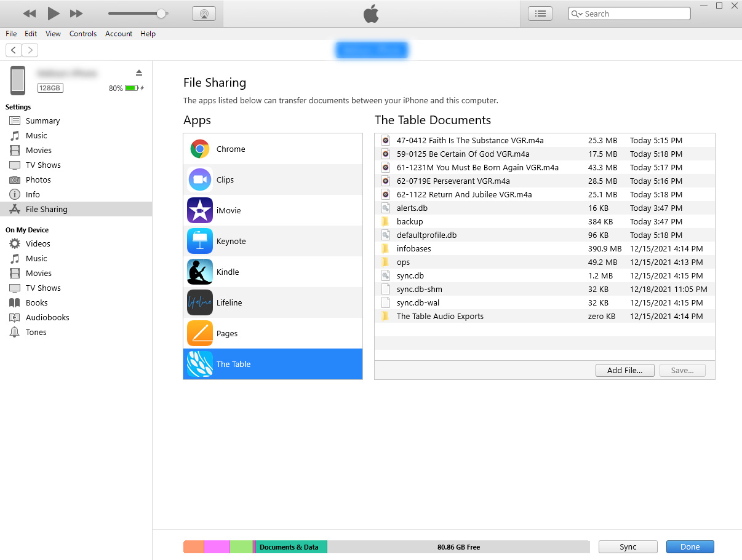Select File Sharing in the sidebar

[76, 209]
